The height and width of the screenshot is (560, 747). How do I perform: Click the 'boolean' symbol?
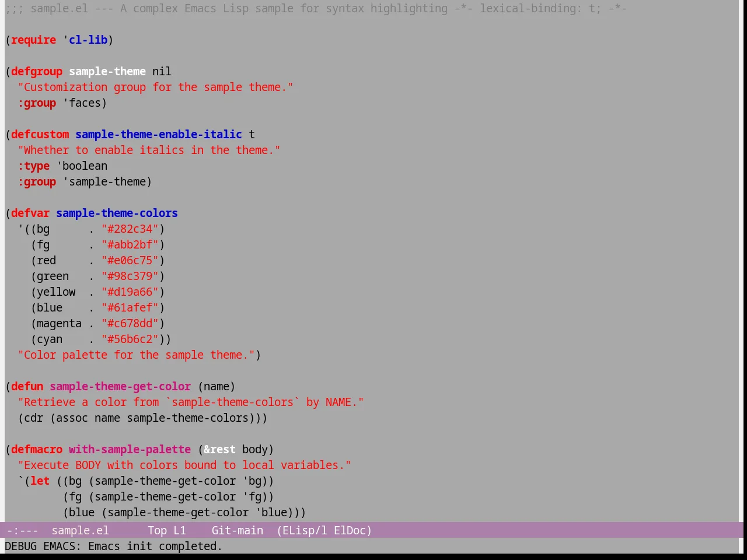(x=85, y=166)
